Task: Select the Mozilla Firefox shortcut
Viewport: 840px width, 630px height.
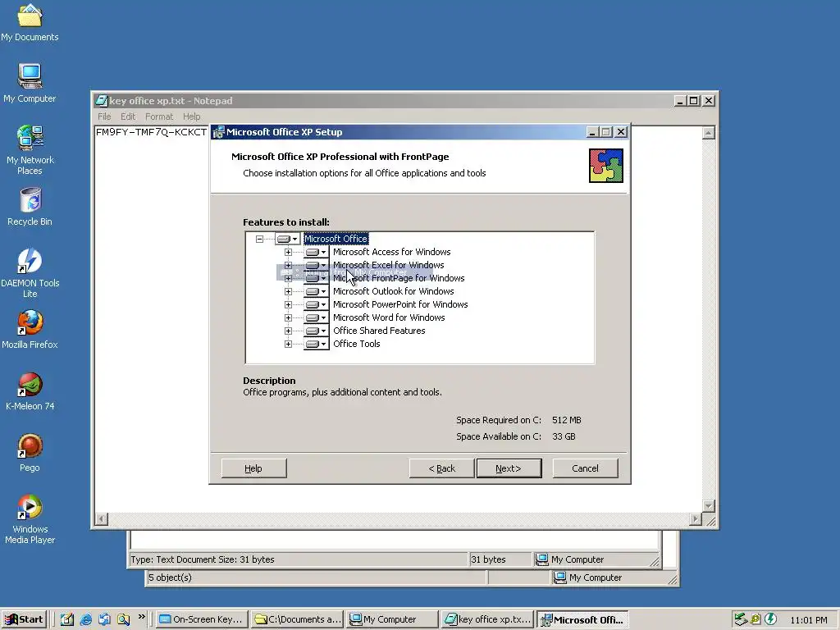Action: (30, 330)
